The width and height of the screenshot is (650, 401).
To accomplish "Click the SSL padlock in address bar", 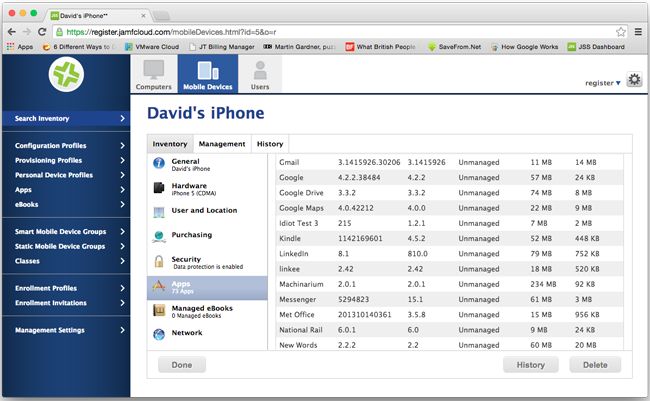I will pos(59,32).
